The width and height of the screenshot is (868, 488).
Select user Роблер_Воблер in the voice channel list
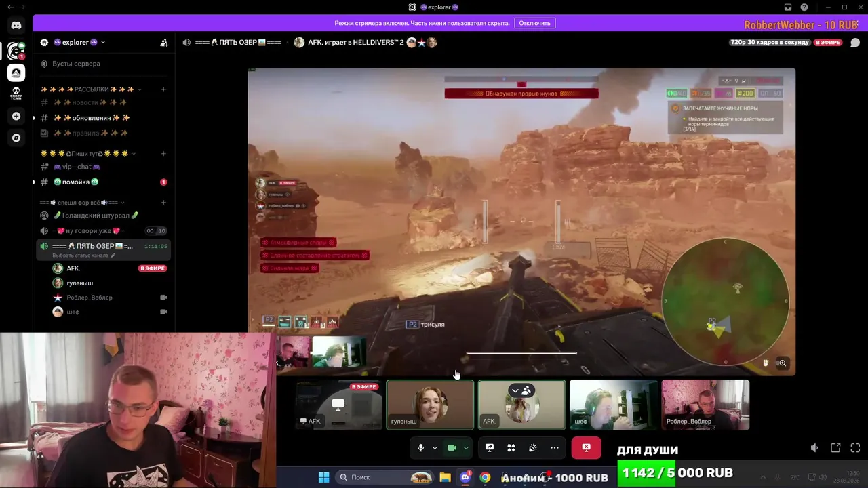(110, 298)
